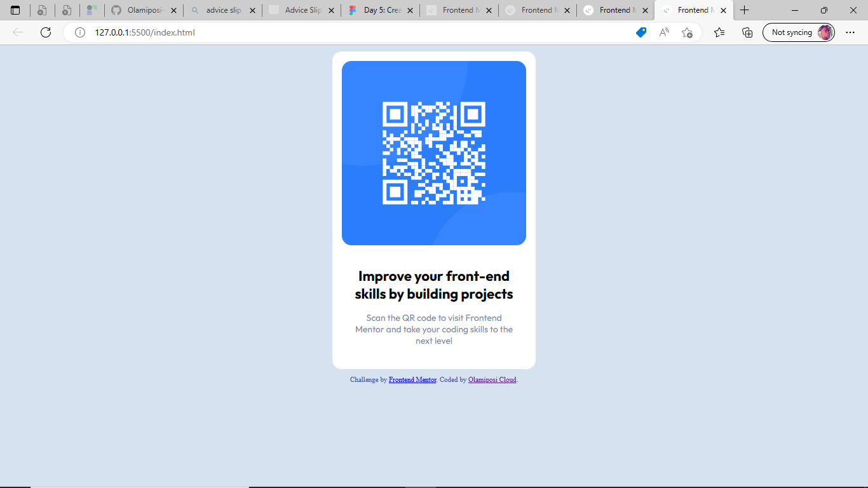Switch to the 'advice slip' search tab

223,10
